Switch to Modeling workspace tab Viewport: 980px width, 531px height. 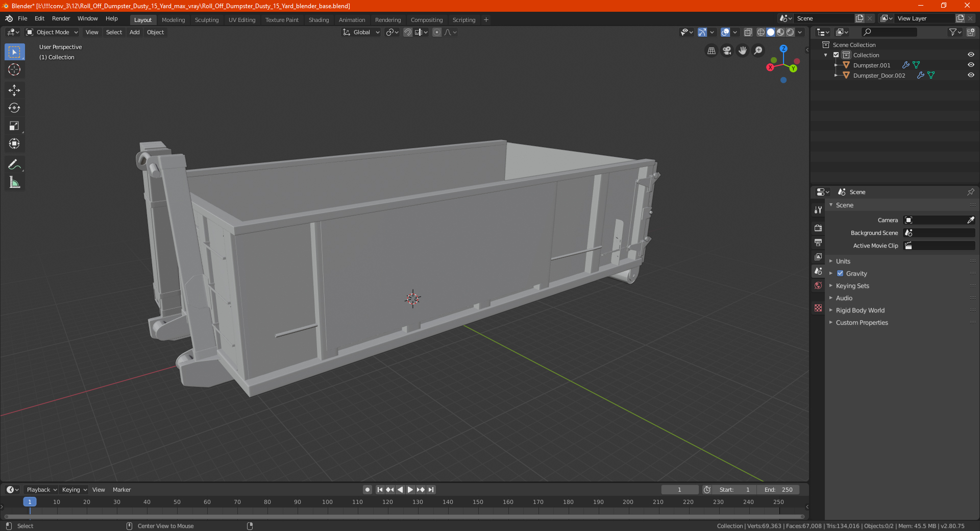pyautogui.click(x=173, y=20)
